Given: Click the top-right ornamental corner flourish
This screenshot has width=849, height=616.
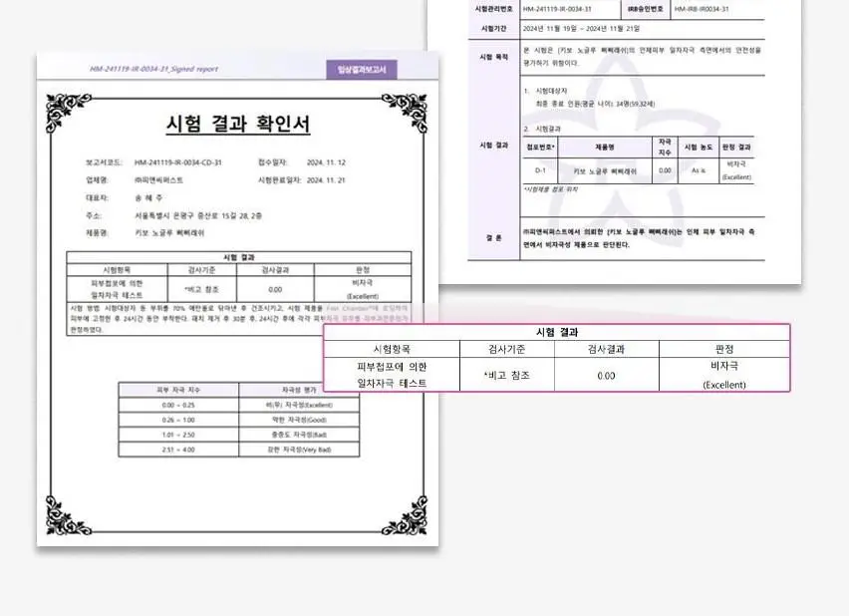Looking at the screenshot, I should [x=406, y=113].
